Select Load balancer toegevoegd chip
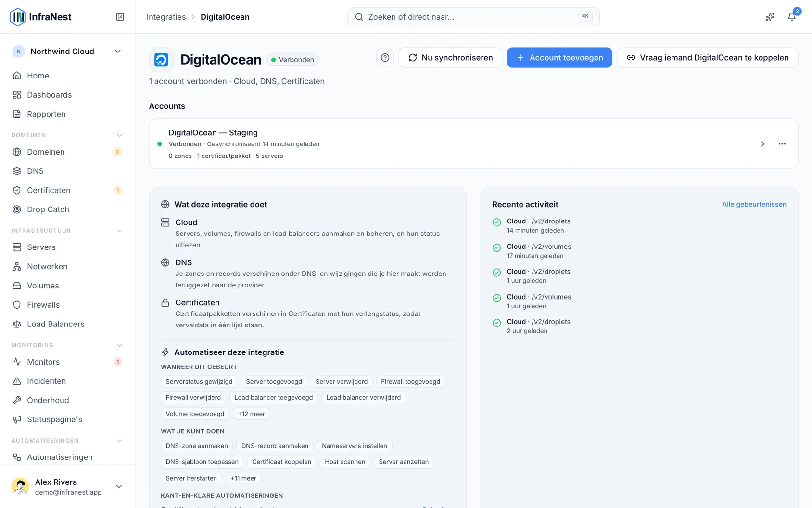Viewport: 812px width, 508px height. [274, 398]
